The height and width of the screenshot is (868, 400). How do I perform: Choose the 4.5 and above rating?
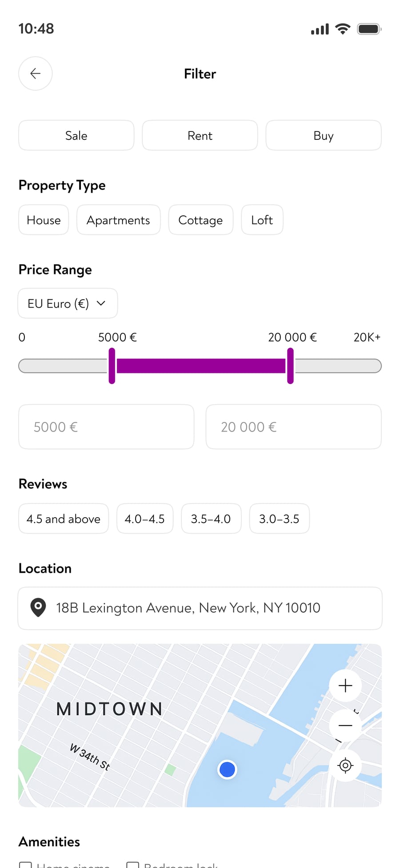[64, 519]
